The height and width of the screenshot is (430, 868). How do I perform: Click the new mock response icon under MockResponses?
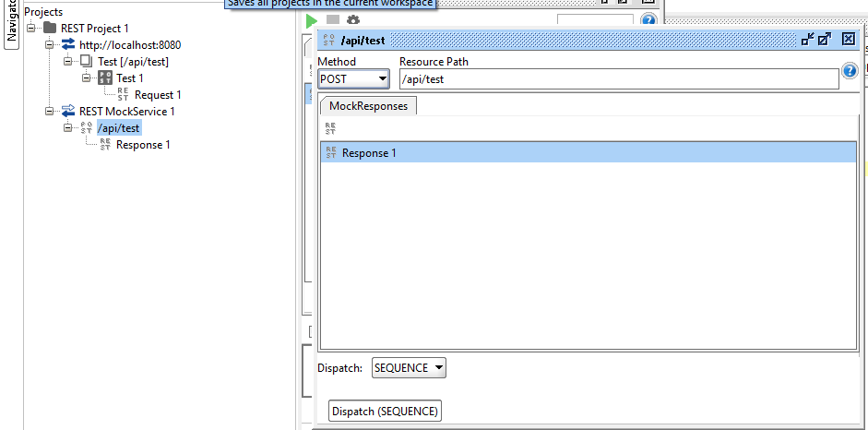click(x=330, y=129)
